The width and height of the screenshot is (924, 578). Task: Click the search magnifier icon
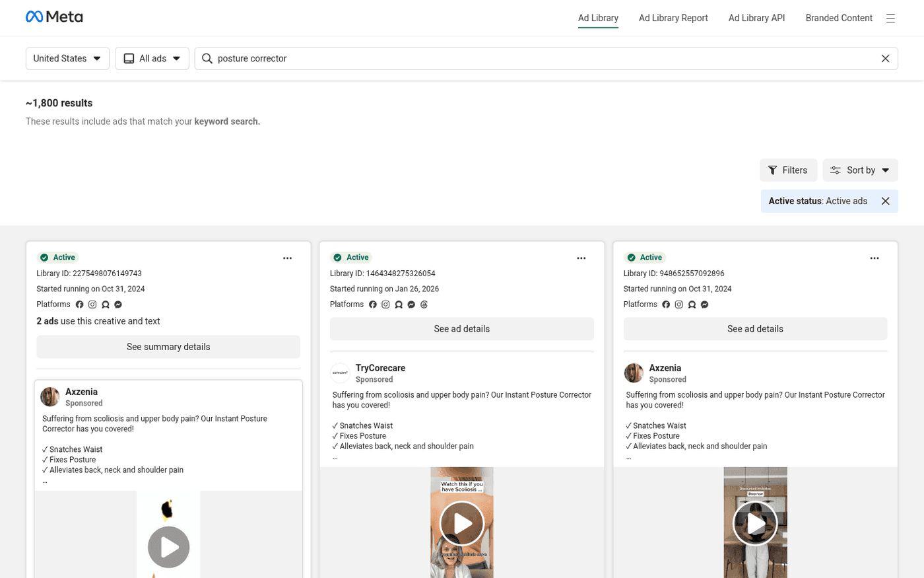tap(207, 58)
